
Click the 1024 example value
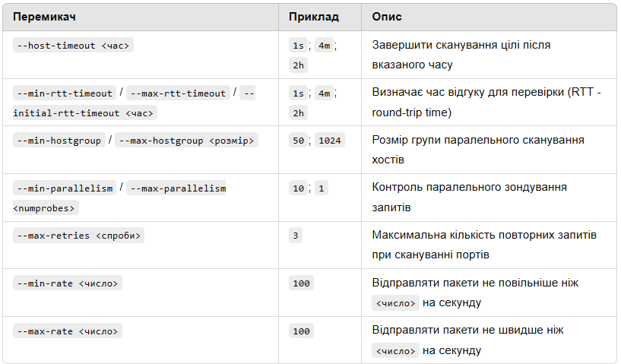330,141
